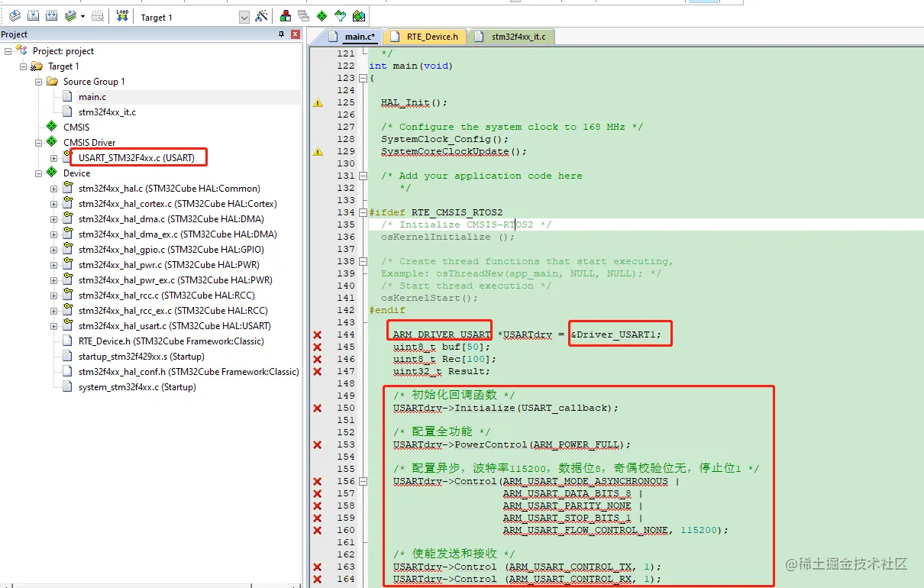Image resolution: width=924 pixels, height=588 pixels.
Task: Click the Batch Build toolbar icon
Action: (70, 16)
